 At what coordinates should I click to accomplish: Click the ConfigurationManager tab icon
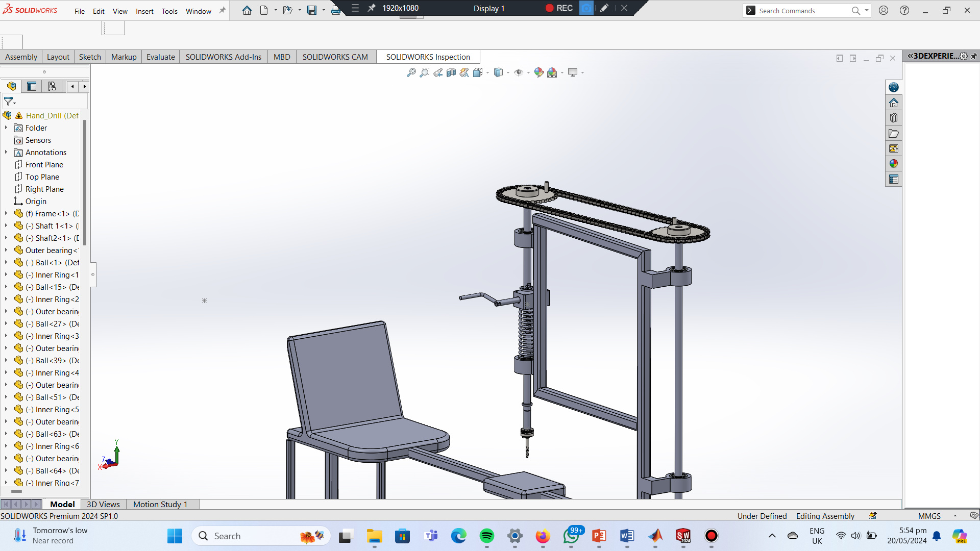pyautogui.click(x=52, y=86)
